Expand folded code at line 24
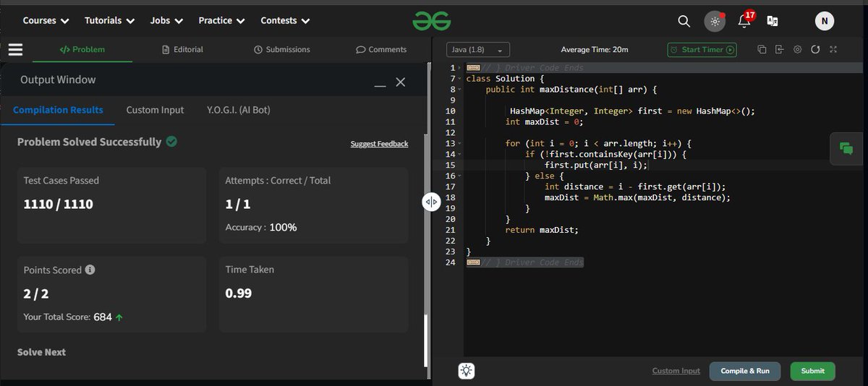Image resolution: width=868 pixels, height=386 pixels. coord(472,262)
